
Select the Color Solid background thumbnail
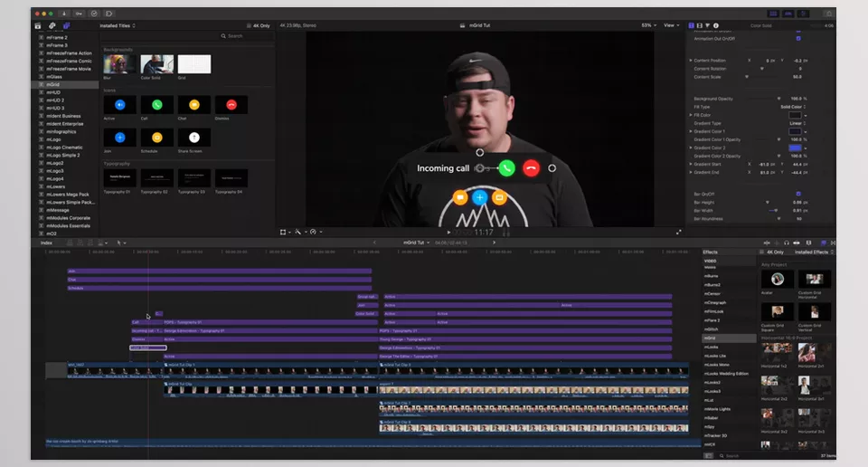pos(156,64)
